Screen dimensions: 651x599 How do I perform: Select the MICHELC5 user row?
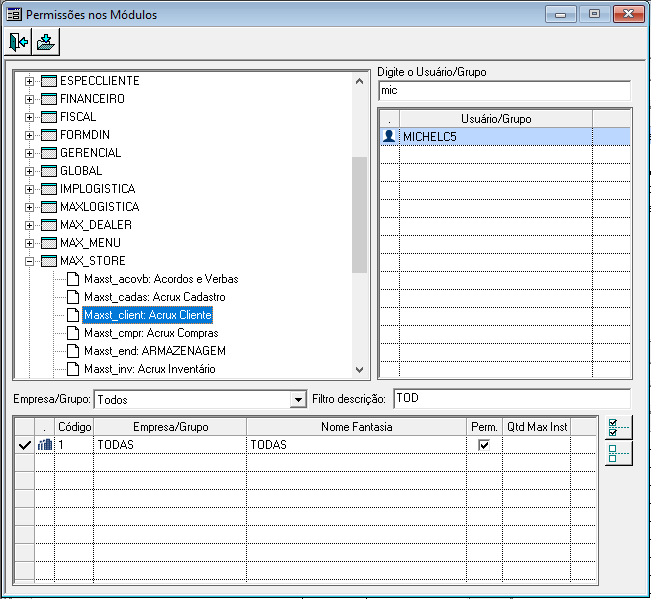pos(506,137)
